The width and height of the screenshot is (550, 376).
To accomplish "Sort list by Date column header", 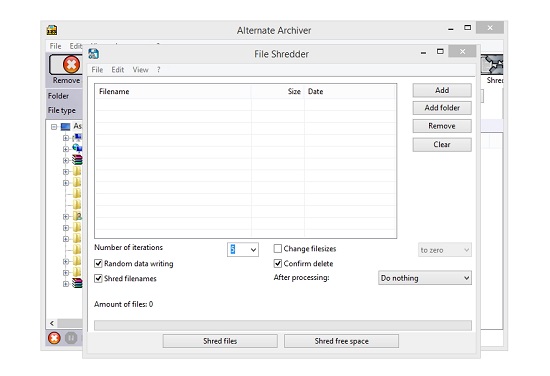I will [350, 92].
